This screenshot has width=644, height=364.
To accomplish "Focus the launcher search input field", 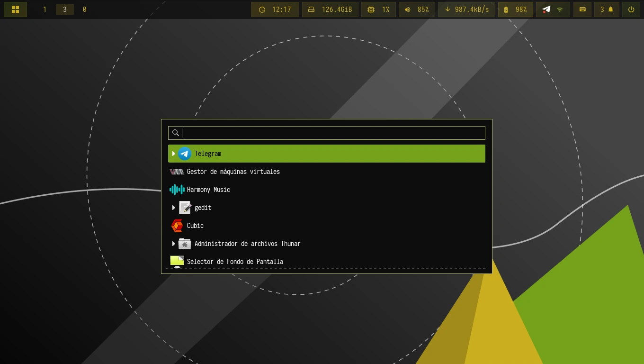I will (x=327, y=133).
